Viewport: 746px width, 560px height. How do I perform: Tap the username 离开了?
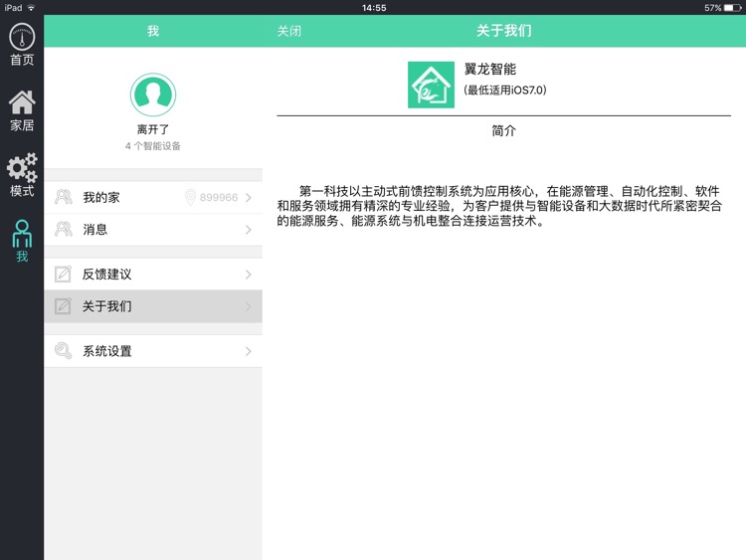click(x=153, y=129)
